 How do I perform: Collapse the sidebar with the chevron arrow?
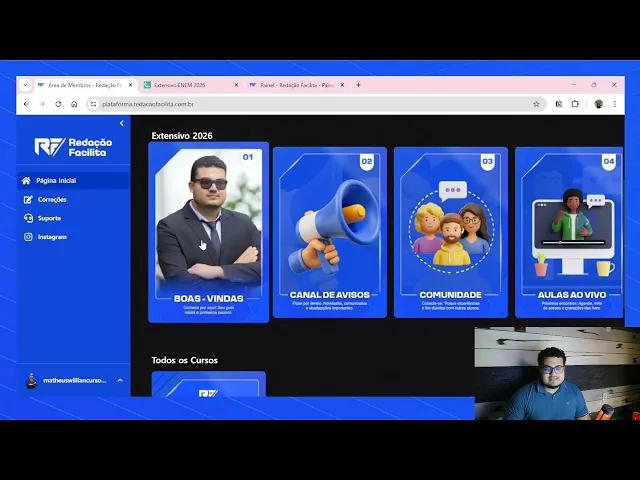coord(122,123)
